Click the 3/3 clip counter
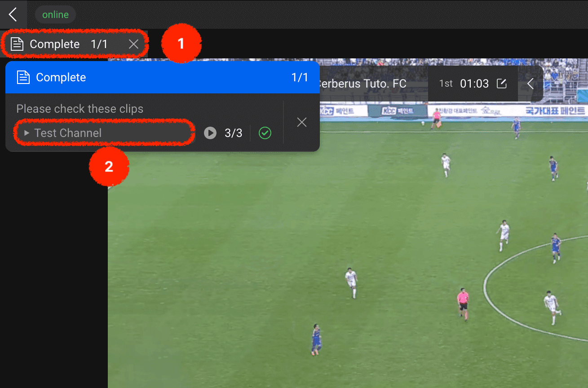This screenshot has width=588, height=388. pyautogui.click(x=234, y=133)
